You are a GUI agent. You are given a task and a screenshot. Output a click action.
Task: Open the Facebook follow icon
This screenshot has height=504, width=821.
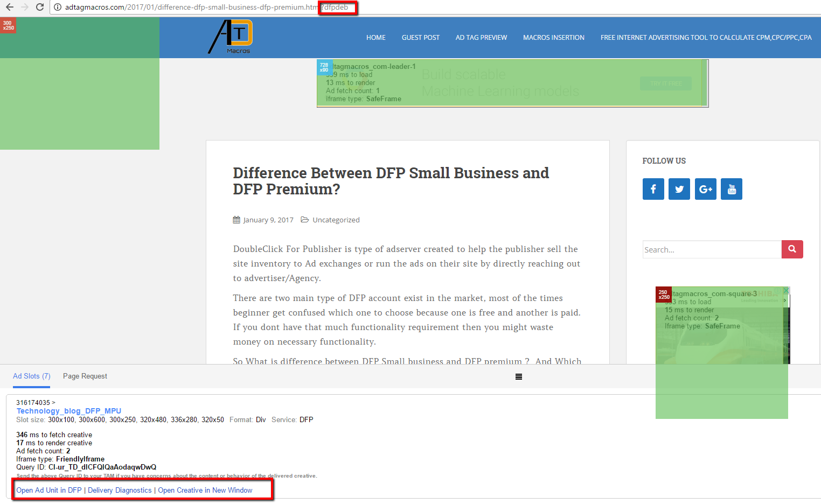point(653,189)
